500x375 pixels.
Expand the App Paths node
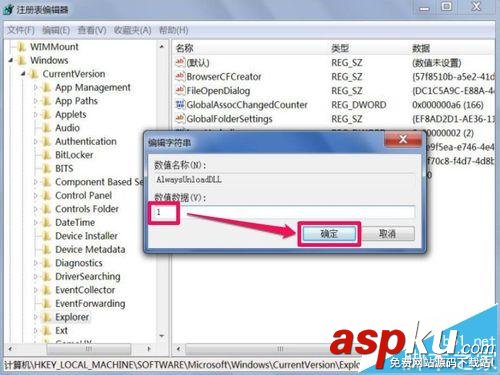click(x=36, y=101)
